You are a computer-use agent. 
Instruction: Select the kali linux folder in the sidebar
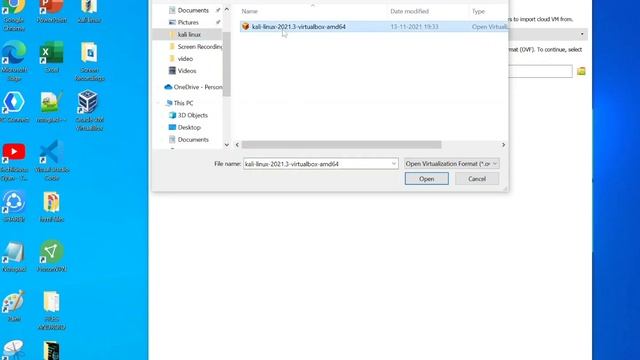point(189,35)
